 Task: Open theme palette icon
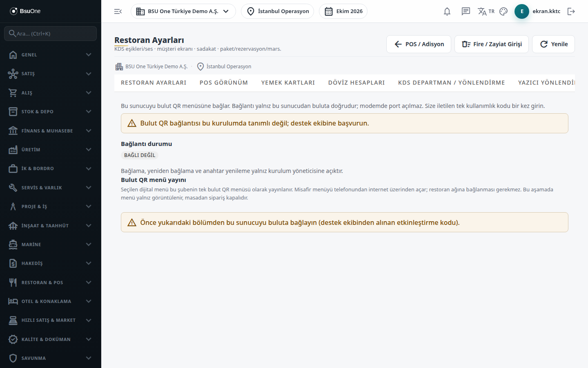click(503, 11)
